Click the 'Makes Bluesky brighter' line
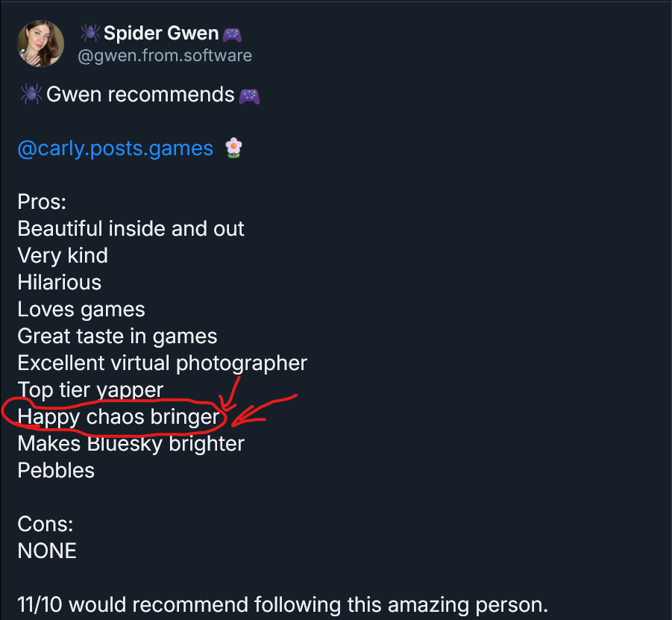The height and width of the screenshot is (620, 672). click(x=131, y=444)
